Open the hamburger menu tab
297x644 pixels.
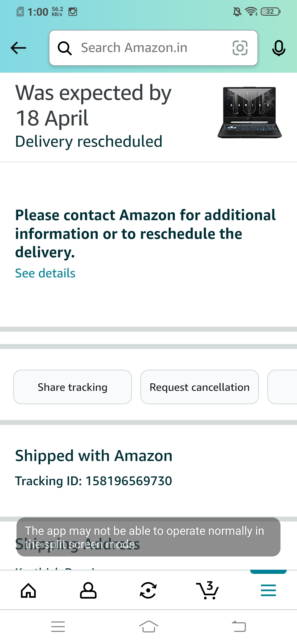[x=268, y=591]
